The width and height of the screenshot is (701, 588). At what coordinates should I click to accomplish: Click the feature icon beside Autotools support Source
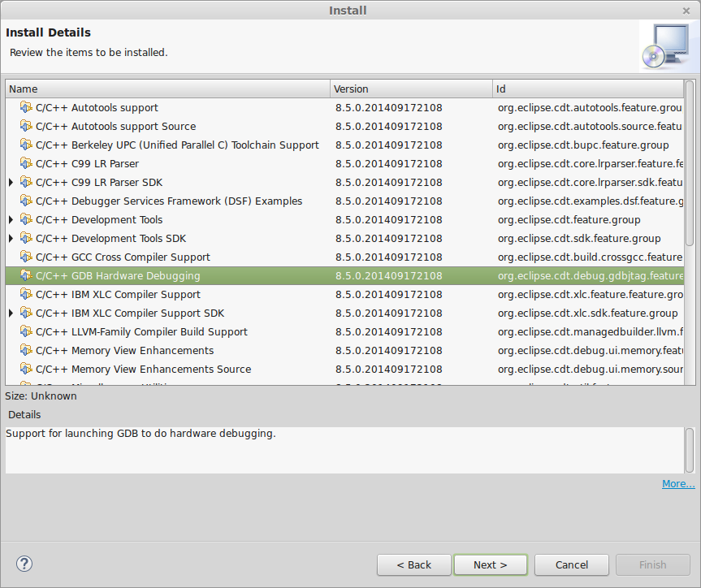26,126
